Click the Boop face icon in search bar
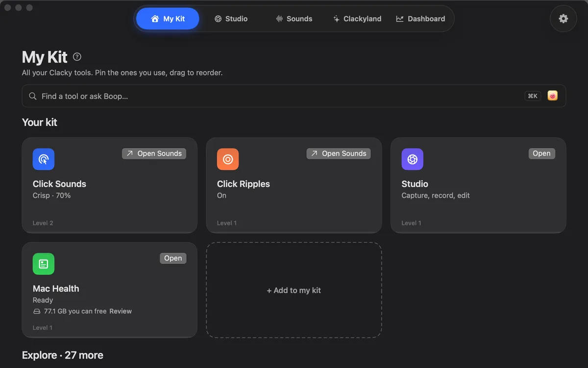 [x=552, y=96]
